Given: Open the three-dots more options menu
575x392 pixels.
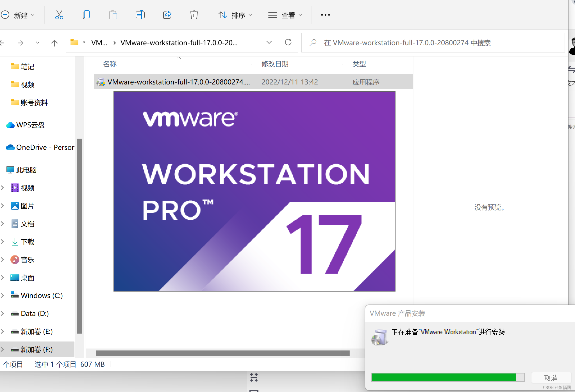Looking at the screenshot, I should (325, 15).
